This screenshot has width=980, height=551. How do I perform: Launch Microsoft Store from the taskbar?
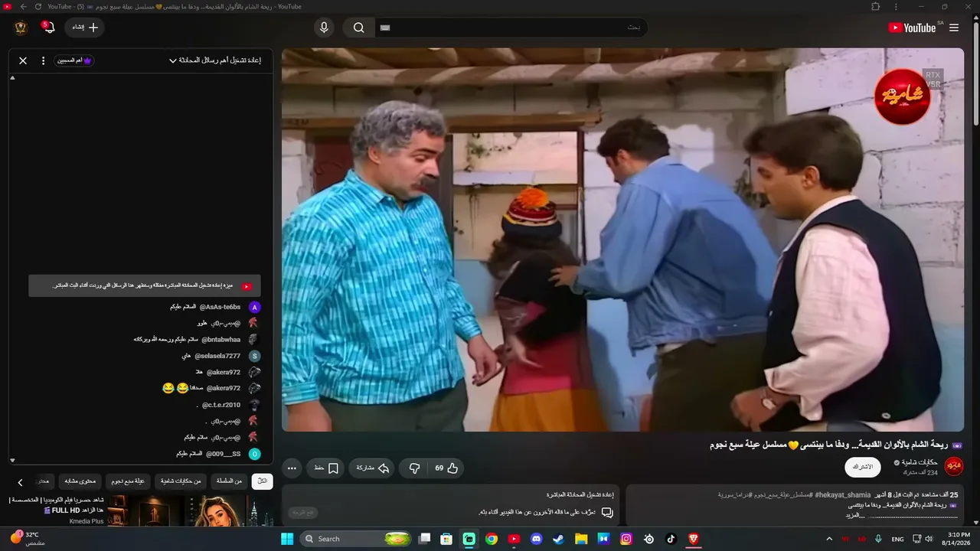pos(446,539)
